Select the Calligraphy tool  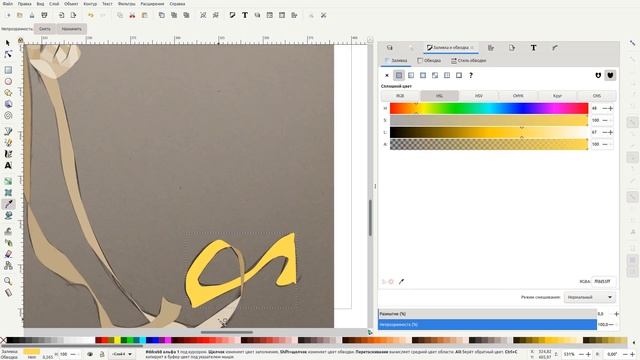tap(8, 154)
